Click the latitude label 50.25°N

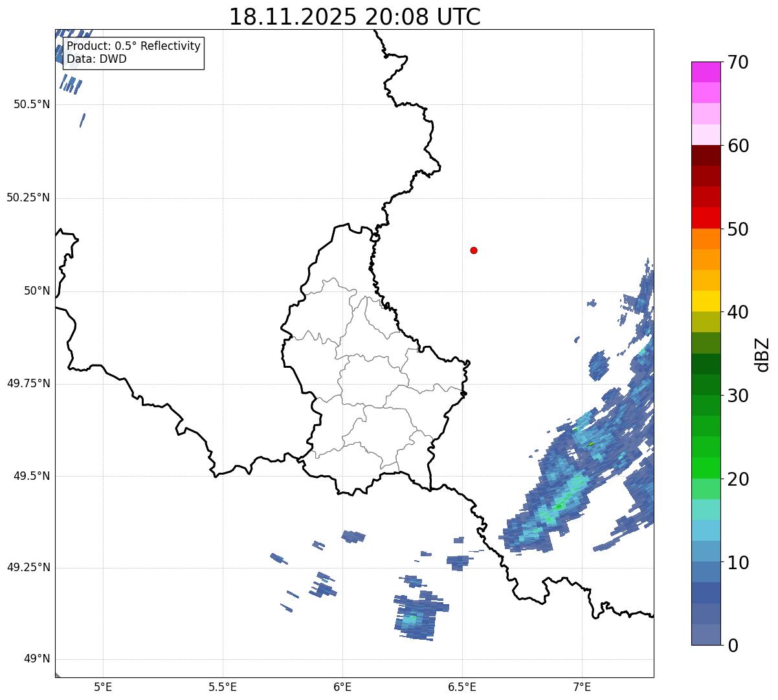(x=28, y=198)
